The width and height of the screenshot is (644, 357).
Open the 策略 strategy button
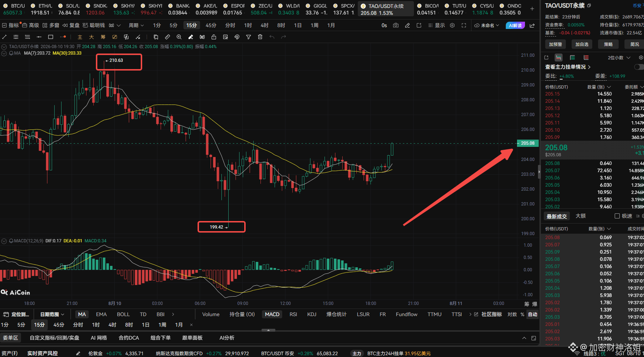point(608,44)
